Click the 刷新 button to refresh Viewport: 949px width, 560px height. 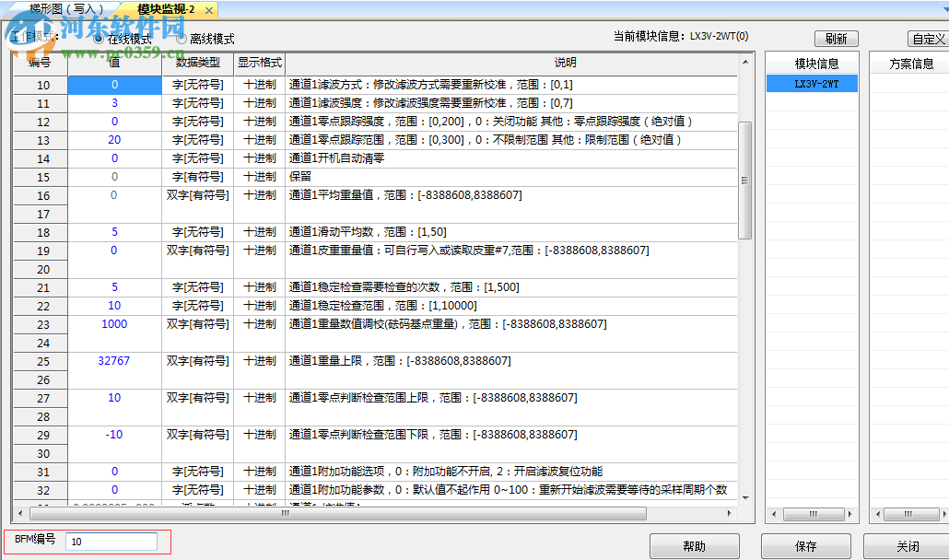click(x=835, y=38)
